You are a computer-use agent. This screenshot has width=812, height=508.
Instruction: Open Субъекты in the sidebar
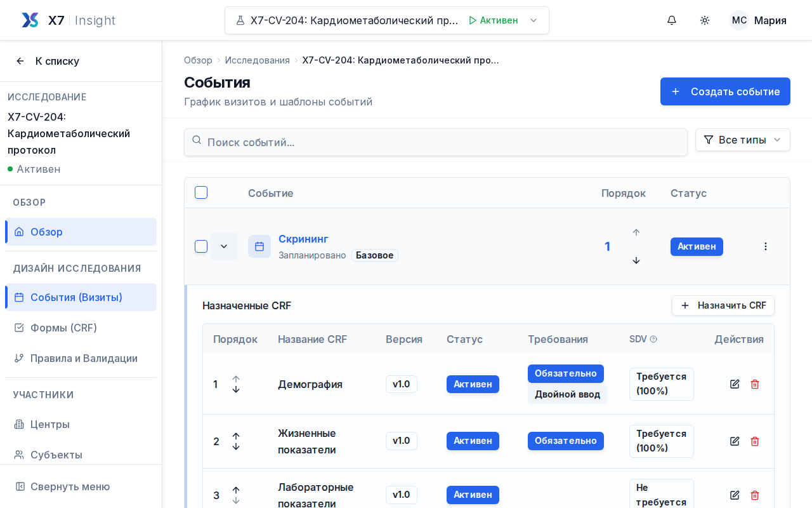click(81, 455)
